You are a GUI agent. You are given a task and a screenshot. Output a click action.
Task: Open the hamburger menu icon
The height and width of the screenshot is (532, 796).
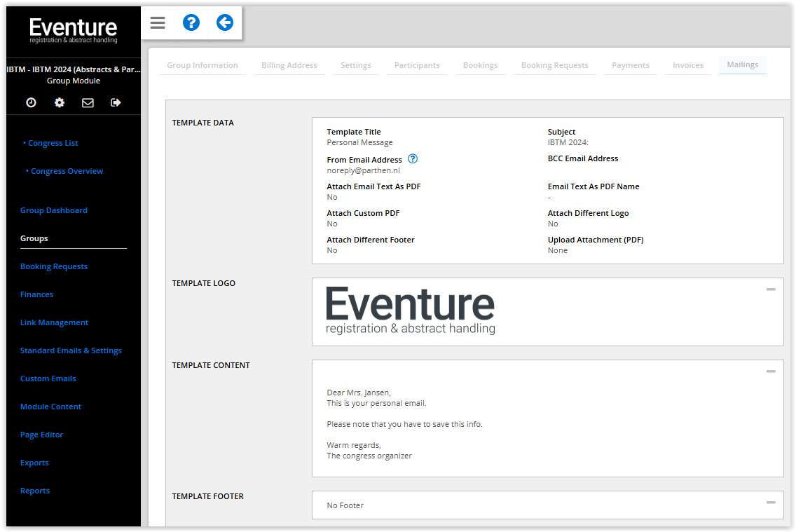coord(158,23)
